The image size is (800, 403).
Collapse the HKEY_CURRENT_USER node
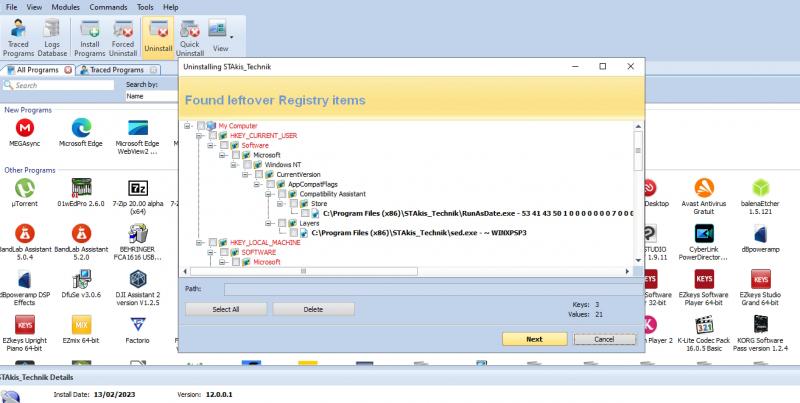(199, 135)
